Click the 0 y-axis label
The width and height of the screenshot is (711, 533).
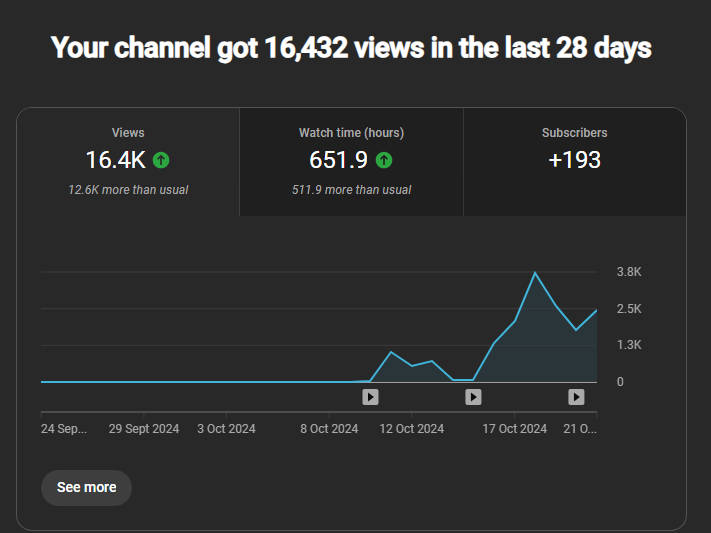[620, 382]
